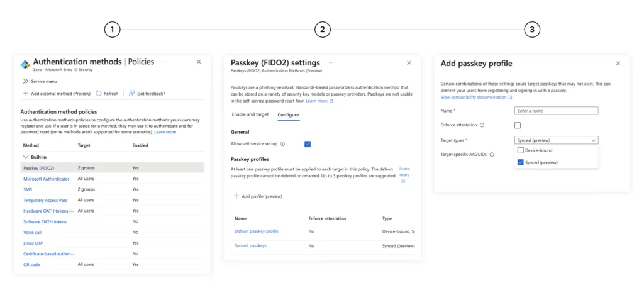
Task: Collapse the Built-In methods group
Action: [26, 157]
